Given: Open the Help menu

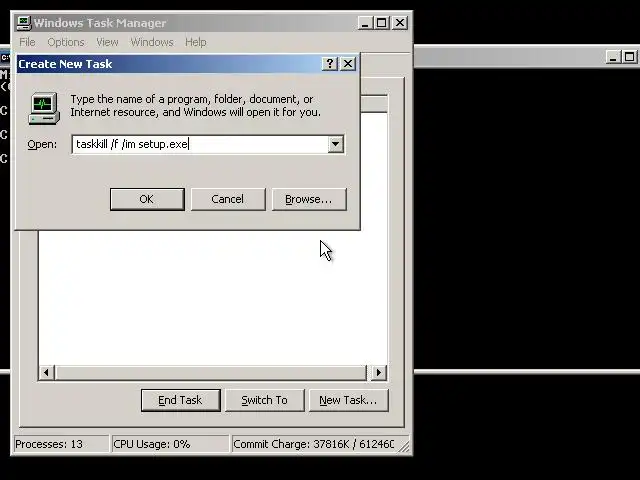Looking at the screenshot, I should point(196,42).
